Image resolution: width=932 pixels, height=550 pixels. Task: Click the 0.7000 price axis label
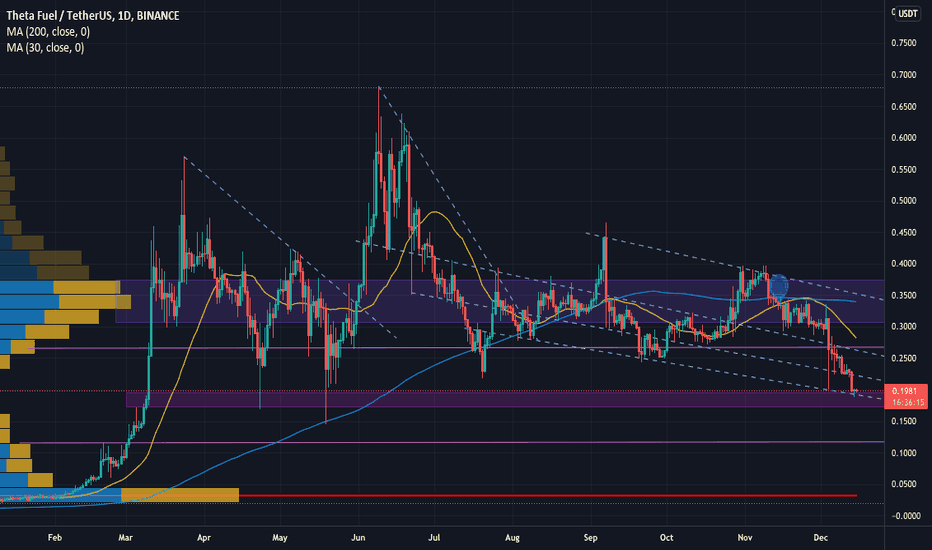(903, 75)
